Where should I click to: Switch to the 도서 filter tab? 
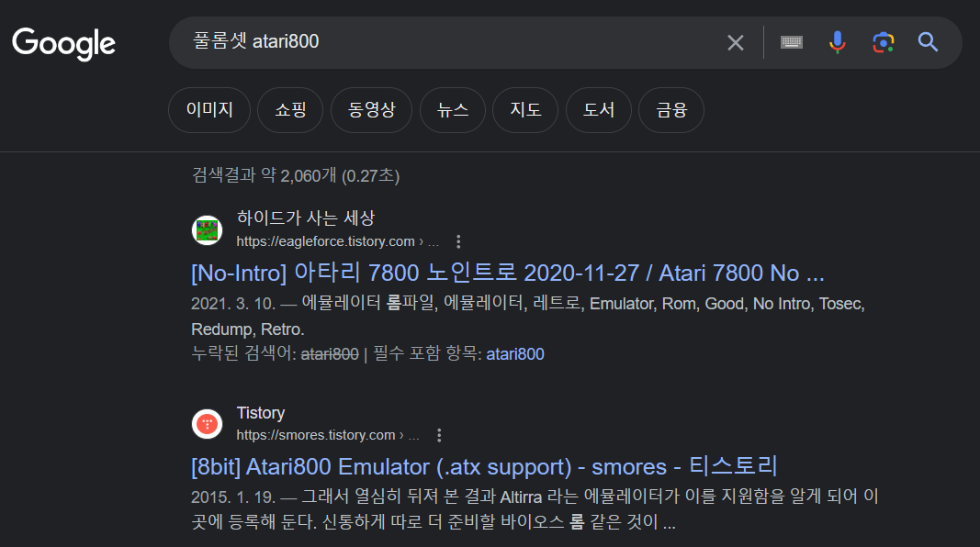click(x=598, y=110)
